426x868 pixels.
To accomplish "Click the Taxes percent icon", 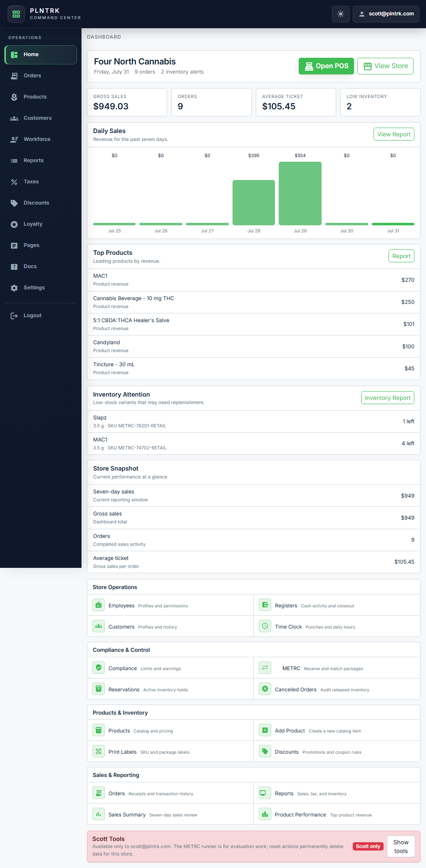I will coord(14,182).
